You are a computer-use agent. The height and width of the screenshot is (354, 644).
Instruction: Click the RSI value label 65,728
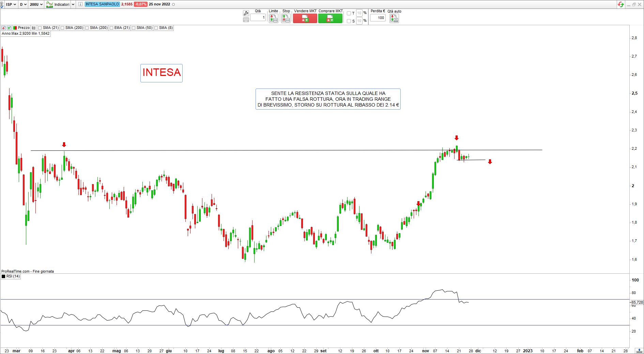[637, 302]
